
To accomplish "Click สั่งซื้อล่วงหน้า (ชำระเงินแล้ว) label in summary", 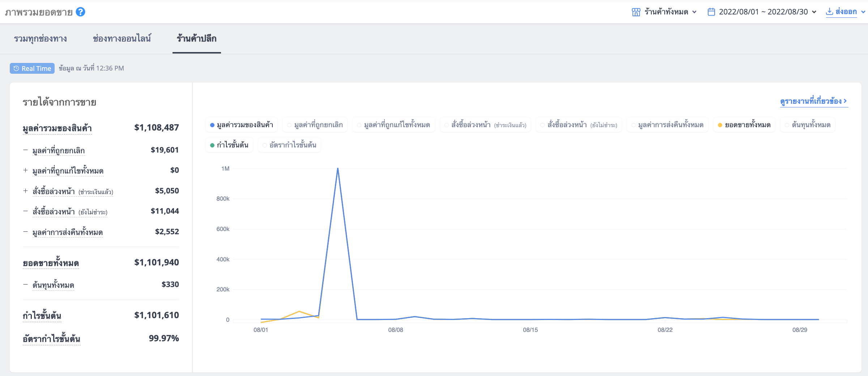I will click(x=73, y=191).
